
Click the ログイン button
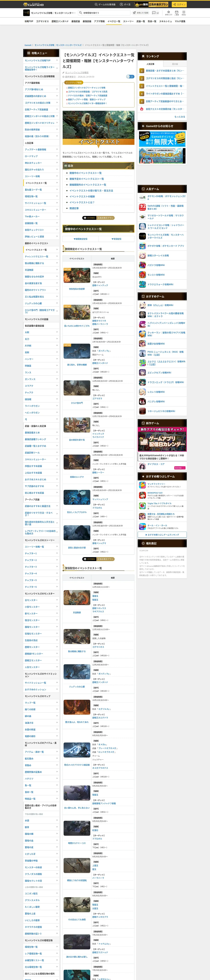179,4
